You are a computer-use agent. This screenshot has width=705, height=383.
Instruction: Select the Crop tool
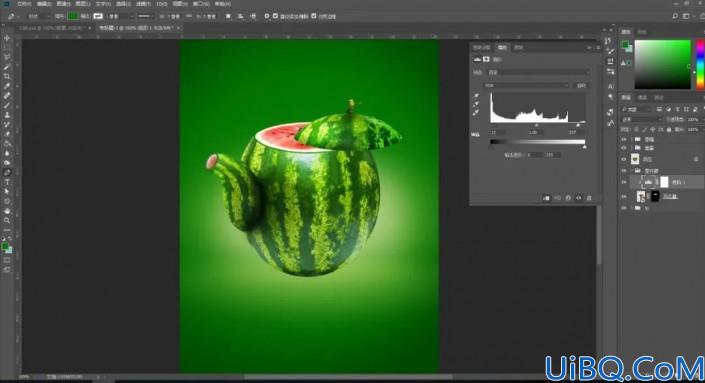[x=7, y=76]
